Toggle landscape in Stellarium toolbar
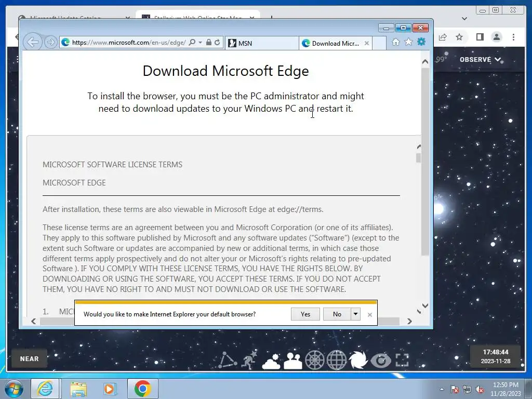This screenshot has width=532, height=399. pos(293,361)
